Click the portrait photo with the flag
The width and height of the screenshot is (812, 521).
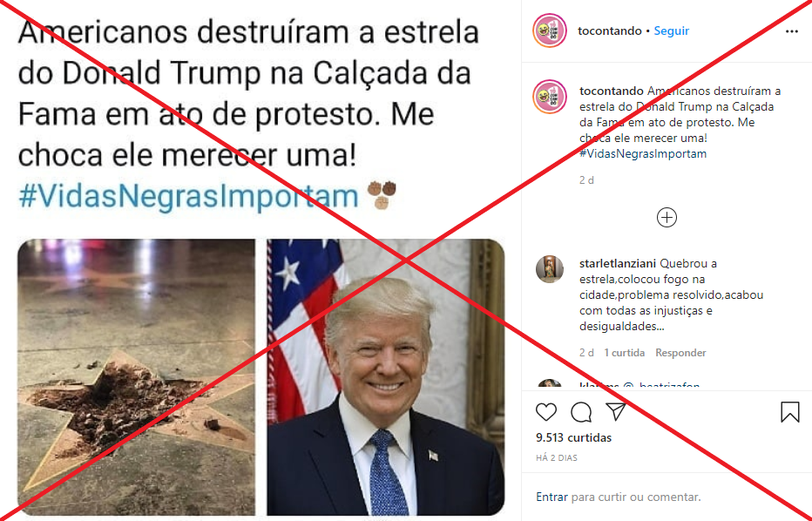pyautogui.click(x=386, y=377)
